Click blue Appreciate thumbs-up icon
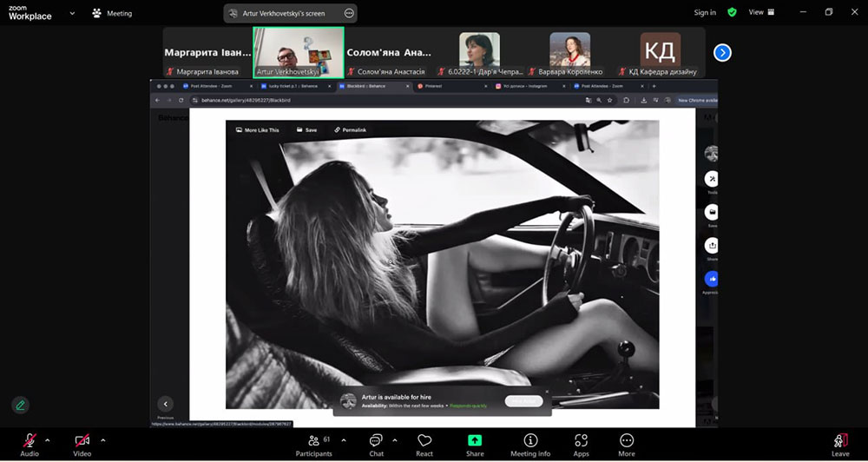 (712, 279)
